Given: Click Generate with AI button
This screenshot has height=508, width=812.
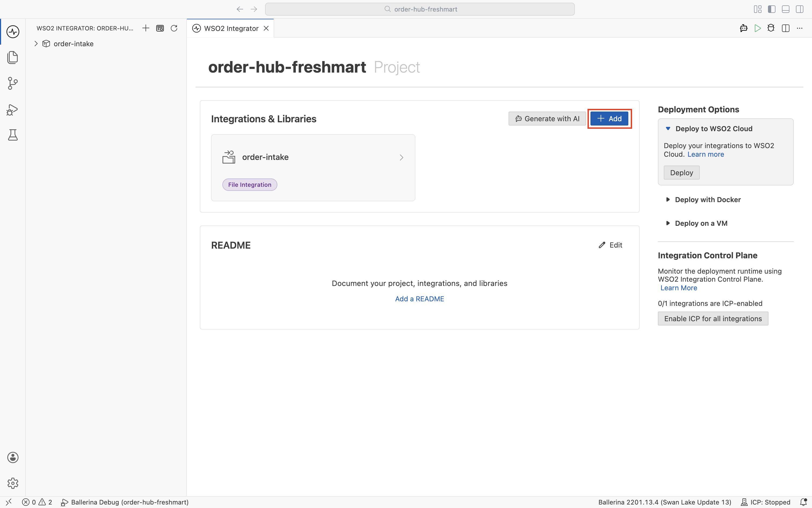Looking at the screenshot, I should pyautogui.click(x=547, y=119).
